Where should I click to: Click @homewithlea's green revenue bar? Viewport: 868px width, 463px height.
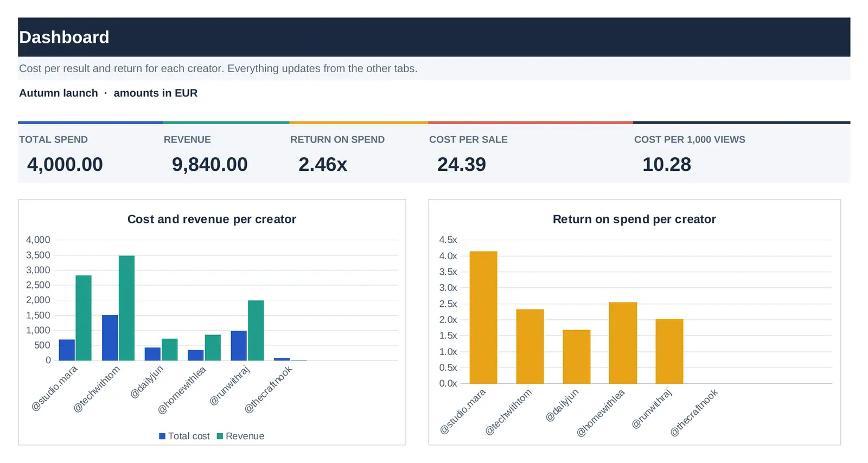tap(213, 348)
